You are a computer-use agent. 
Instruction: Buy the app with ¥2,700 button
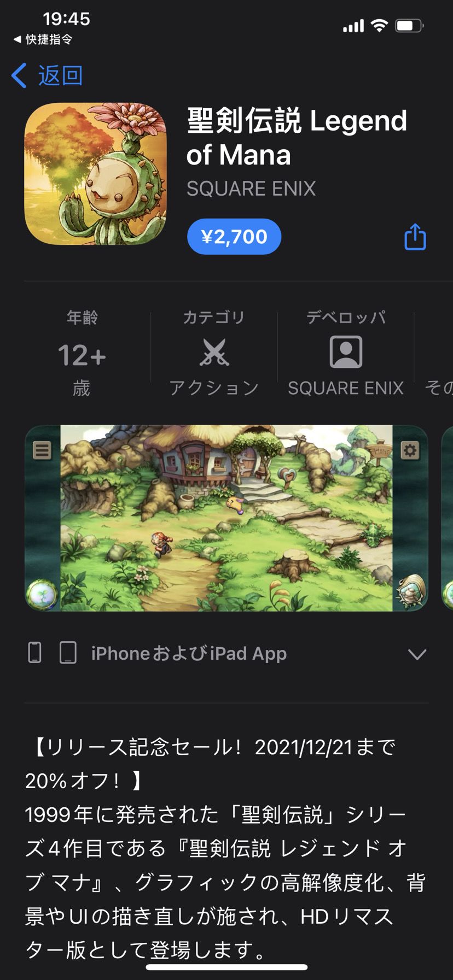(x=234, y=237)
